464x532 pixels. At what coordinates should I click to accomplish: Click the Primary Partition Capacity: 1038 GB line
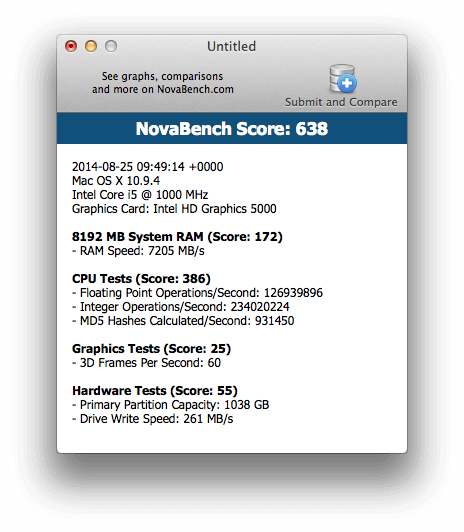pyautogui.click(x=171, y=405)
